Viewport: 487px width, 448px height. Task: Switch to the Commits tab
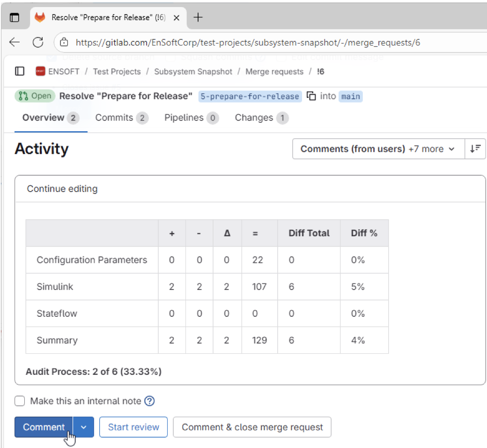(x=122, y=118)
